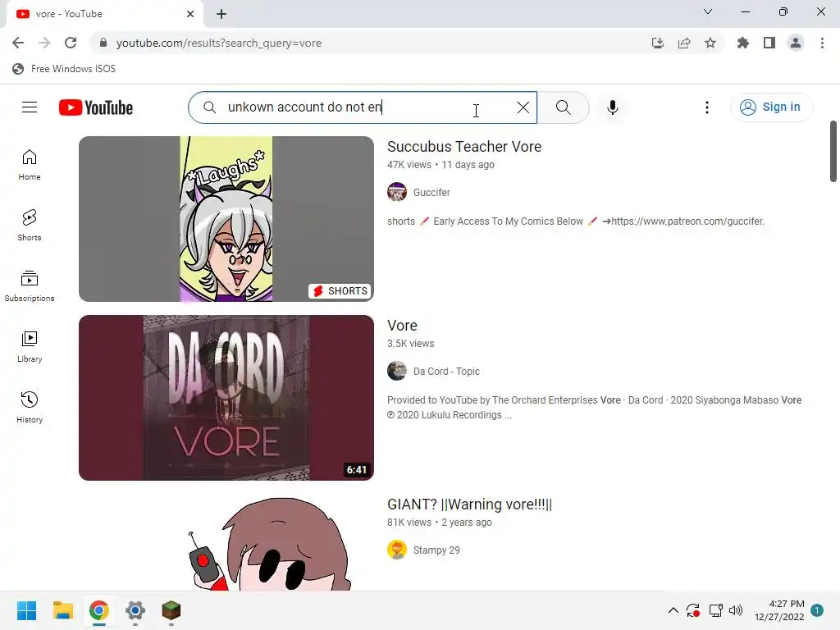Click the network tray icon

coord(715,610)
